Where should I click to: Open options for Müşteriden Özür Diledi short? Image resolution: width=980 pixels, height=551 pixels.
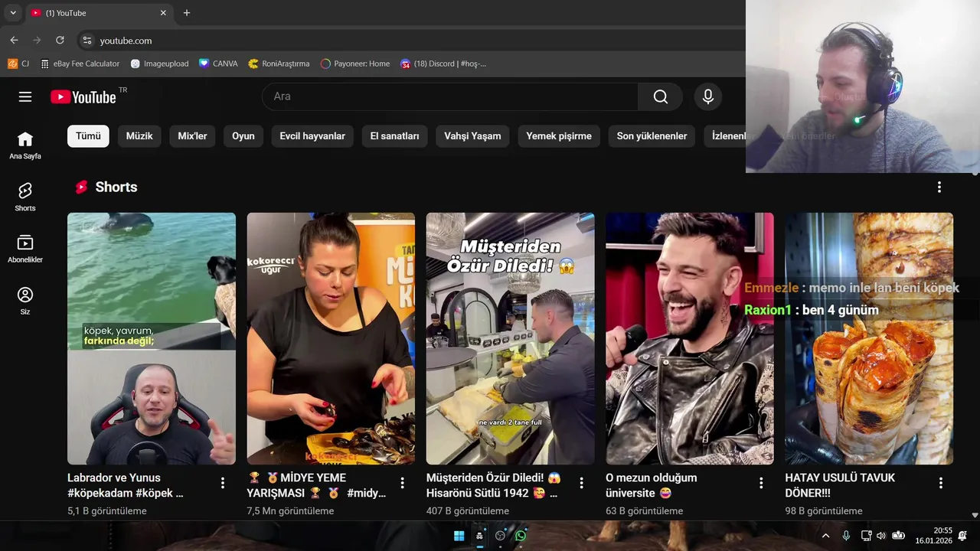point(582,483)
